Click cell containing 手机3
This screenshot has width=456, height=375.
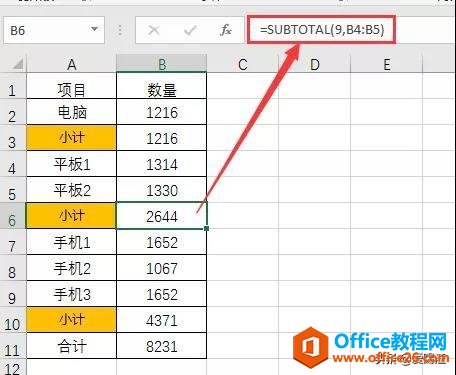click(x=72, y=294)
